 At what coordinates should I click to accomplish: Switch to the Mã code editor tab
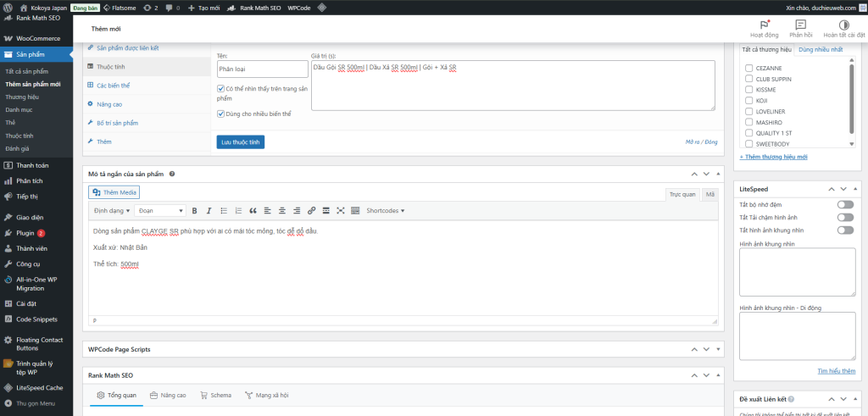(x=710, y=194)
